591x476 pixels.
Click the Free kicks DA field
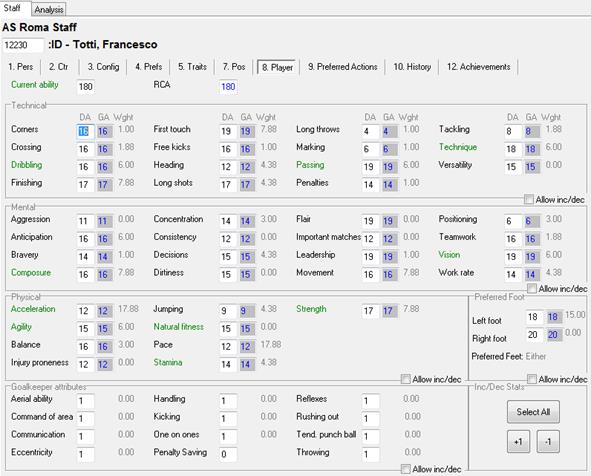pos(228,149)
